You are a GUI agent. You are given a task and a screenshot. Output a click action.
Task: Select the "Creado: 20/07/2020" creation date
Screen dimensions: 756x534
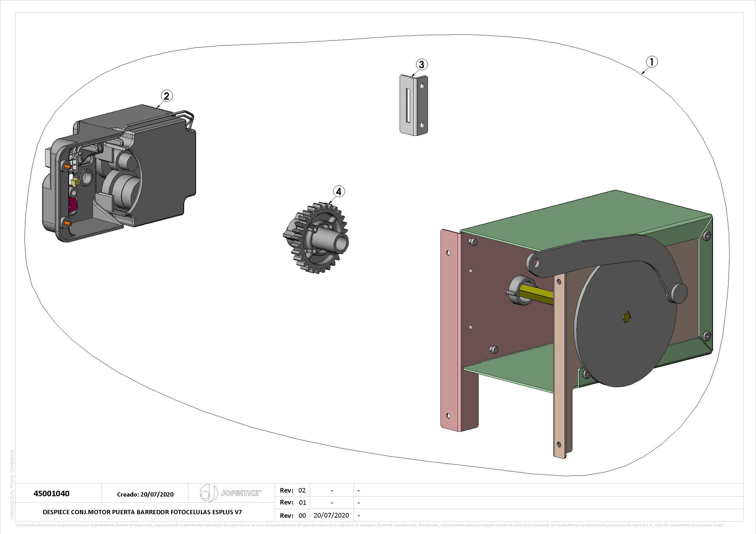pos(145,494)
